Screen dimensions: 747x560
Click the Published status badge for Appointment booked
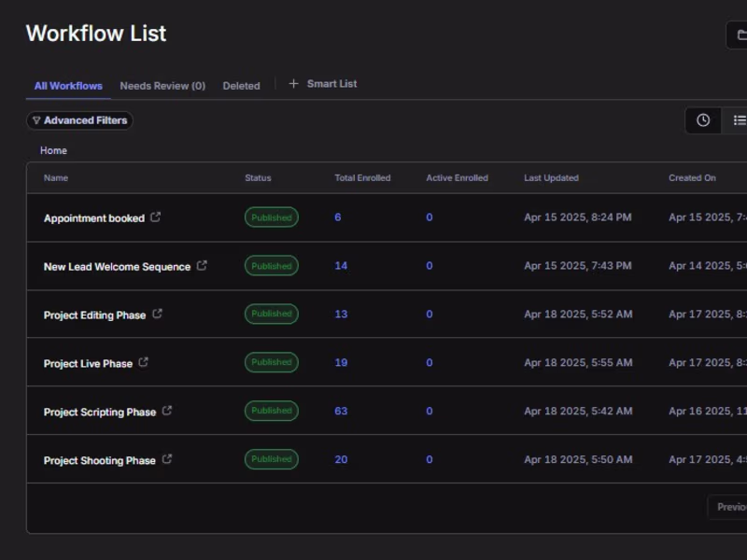(272, 217)
